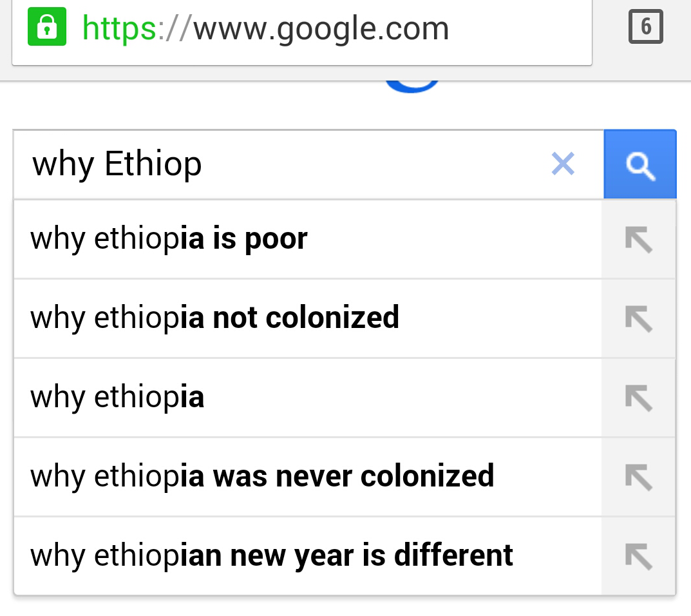Fill query using arrow beside 'why ethiopia is poor'
691x616 pixels.
(x=639, y=240)
